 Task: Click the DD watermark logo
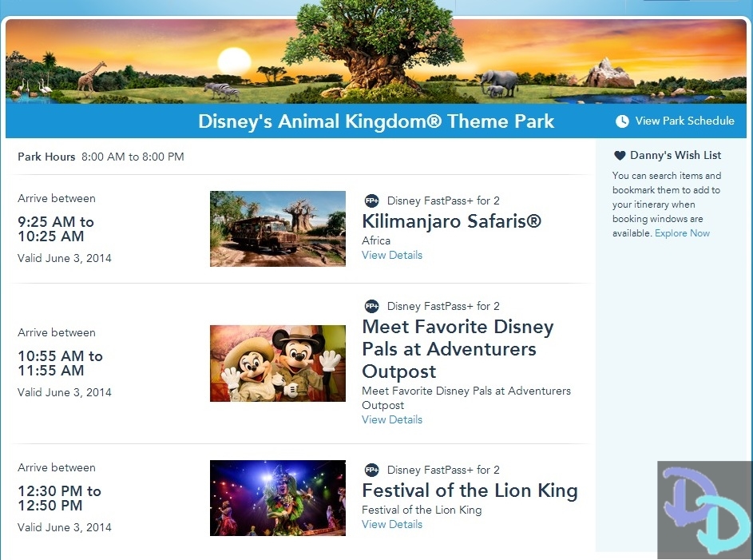pyautogui.click(x=704, y=510)
